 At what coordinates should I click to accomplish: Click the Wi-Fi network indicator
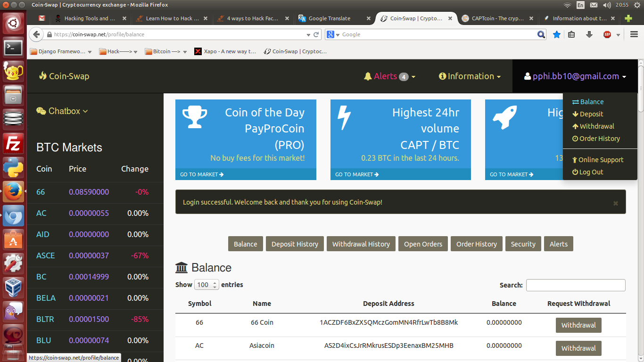tap(567, 5)
